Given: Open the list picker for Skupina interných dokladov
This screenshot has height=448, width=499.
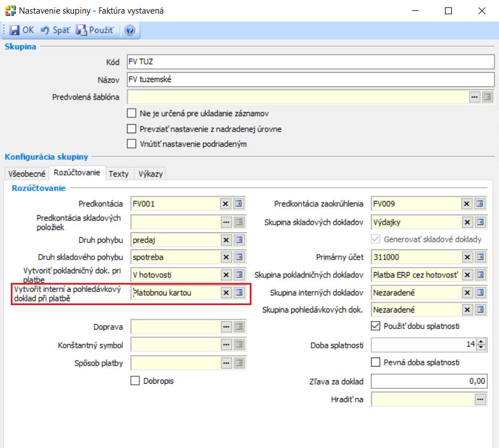Looking at the screenshot, I should [x=480, y=293].
